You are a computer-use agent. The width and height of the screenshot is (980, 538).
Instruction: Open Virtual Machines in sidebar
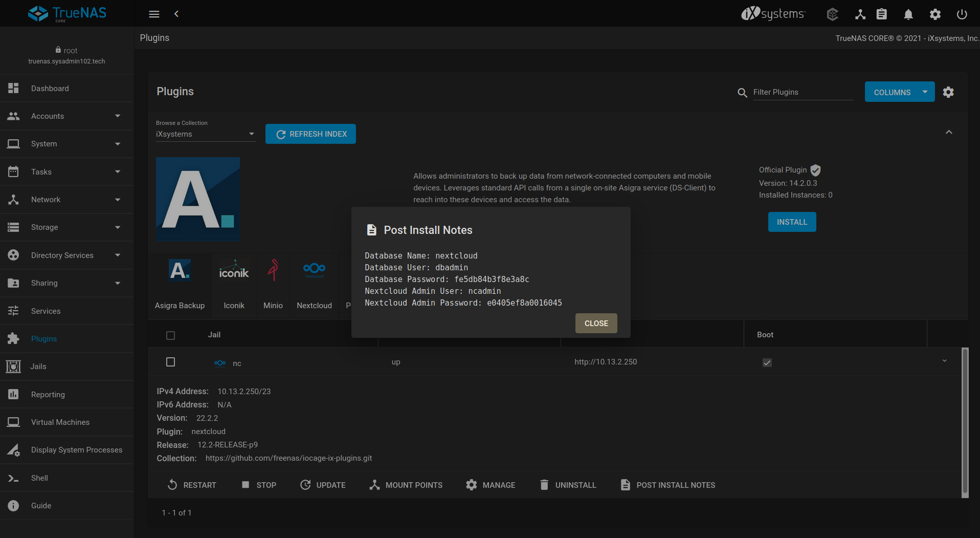67,422
